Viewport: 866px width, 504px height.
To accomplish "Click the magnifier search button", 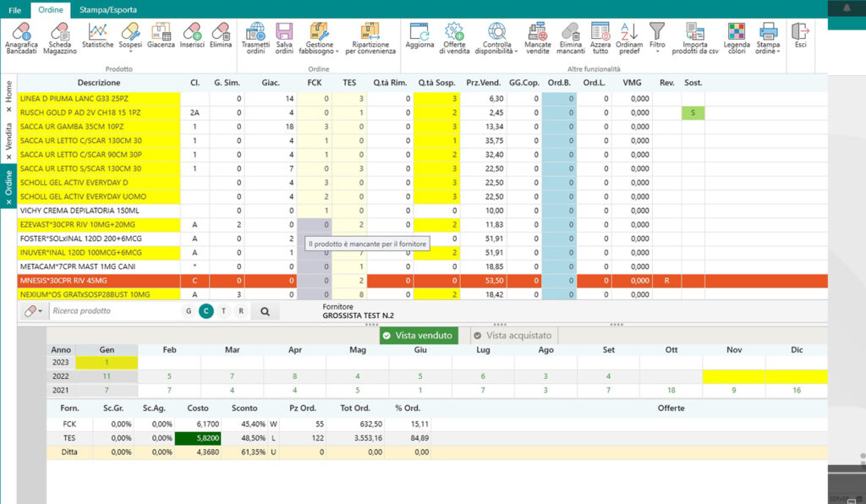I will [265, 311].
